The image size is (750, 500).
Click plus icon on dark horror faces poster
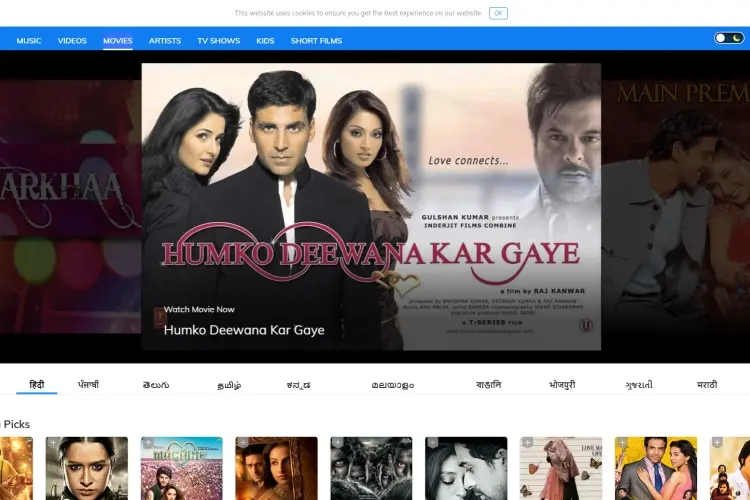point(338,443)
